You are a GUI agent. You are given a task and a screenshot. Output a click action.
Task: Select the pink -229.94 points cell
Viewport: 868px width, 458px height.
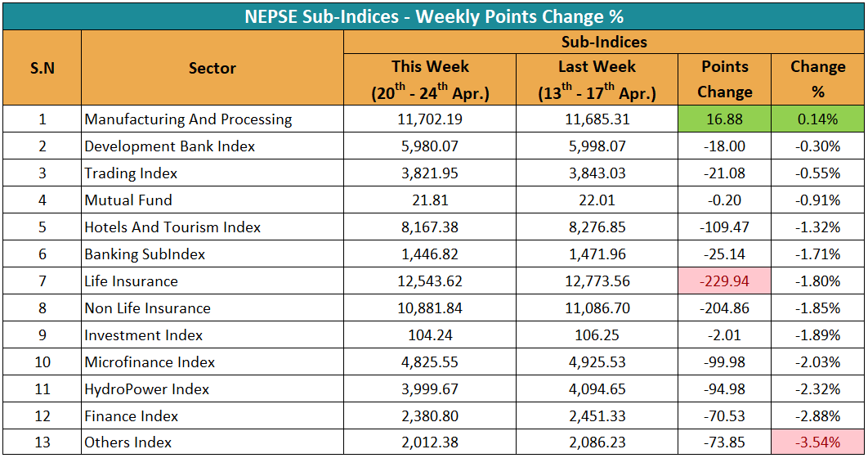[x=724, y=281]
